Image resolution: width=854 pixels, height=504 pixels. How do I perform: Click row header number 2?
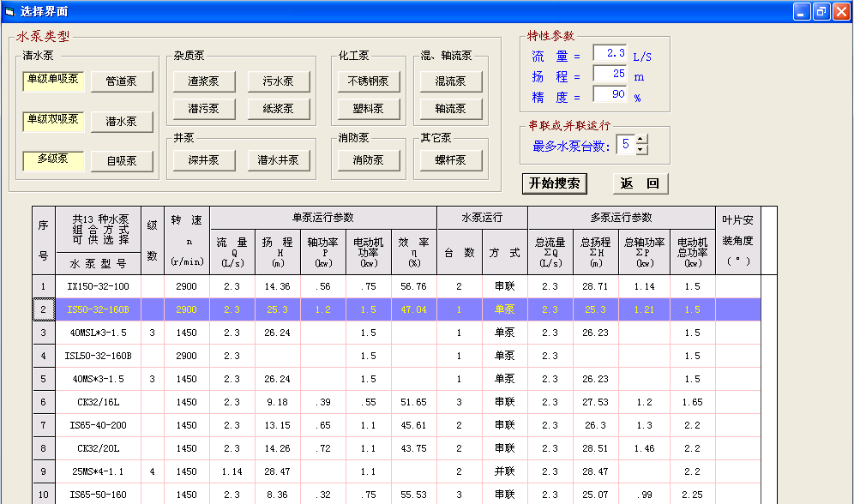pos(44,309)
